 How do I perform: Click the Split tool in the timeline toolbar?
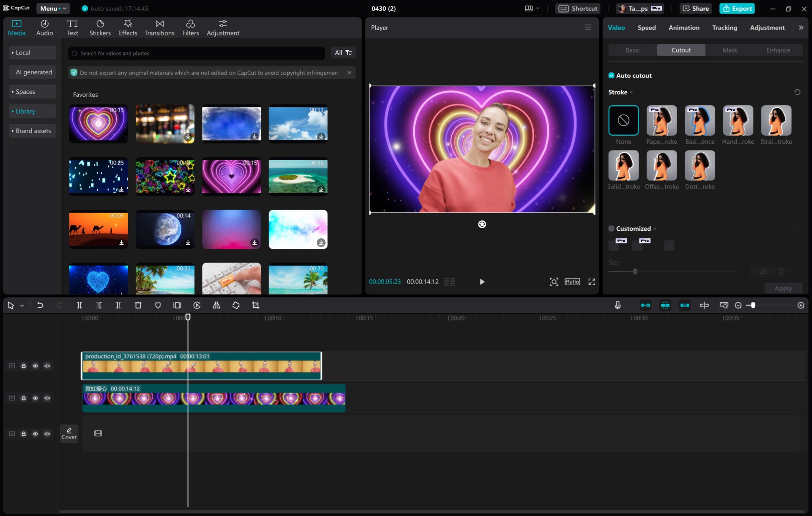(x=79, y=305)
